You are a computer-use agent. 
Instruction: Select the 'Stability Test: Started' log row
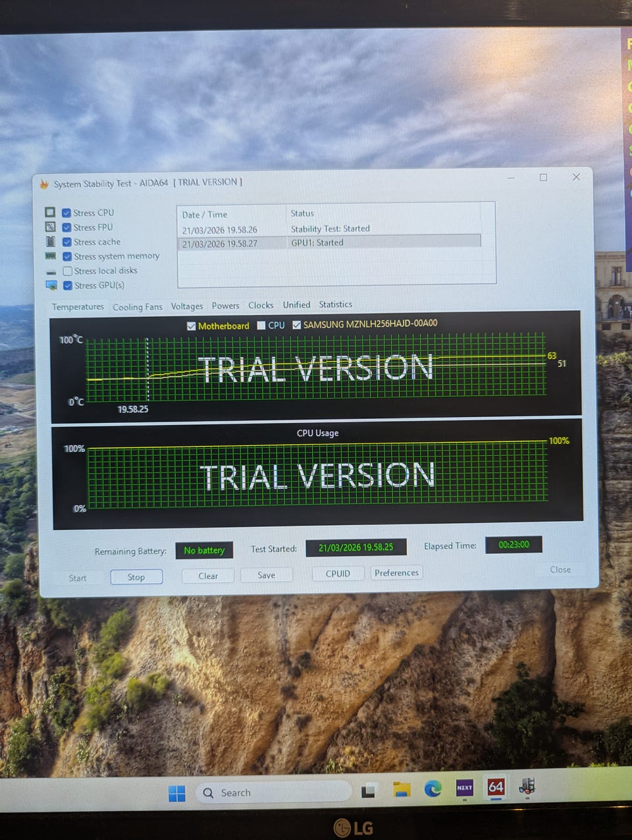click(329, 229)
